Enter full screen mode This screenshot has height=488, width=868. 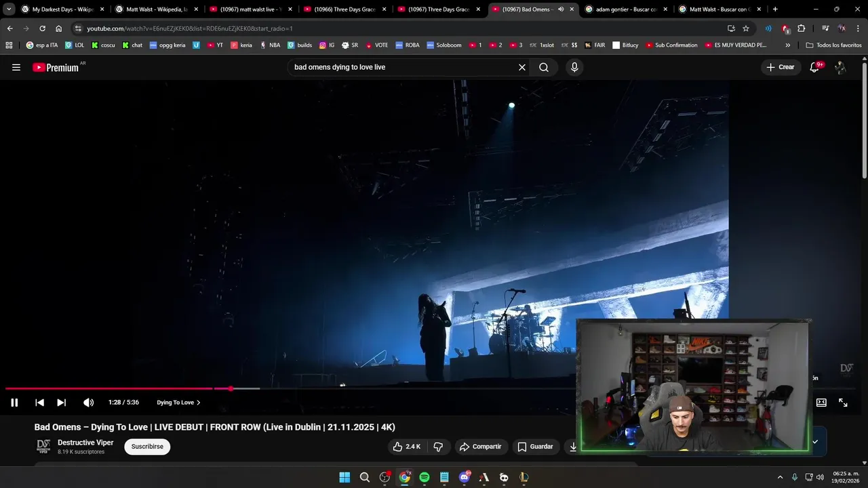click(843, 403)
